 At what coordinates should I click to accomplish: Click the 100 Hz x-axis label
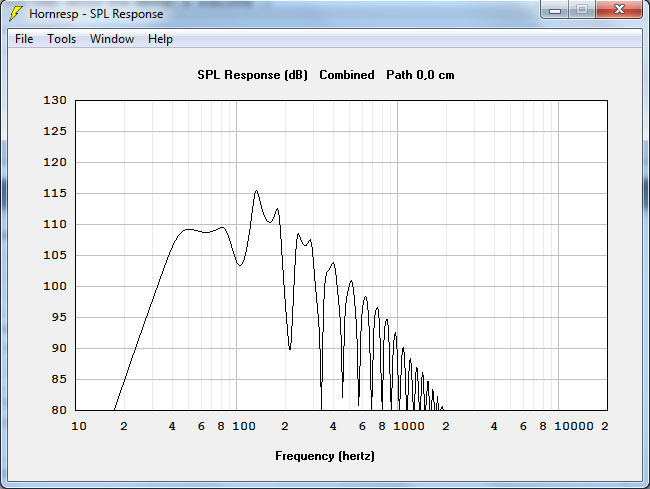click(x=244, y=426)
